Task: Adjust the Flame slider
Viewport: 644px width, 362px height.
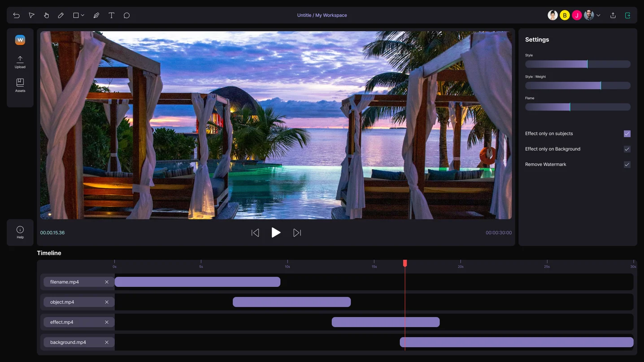Action: coord(570,107)
